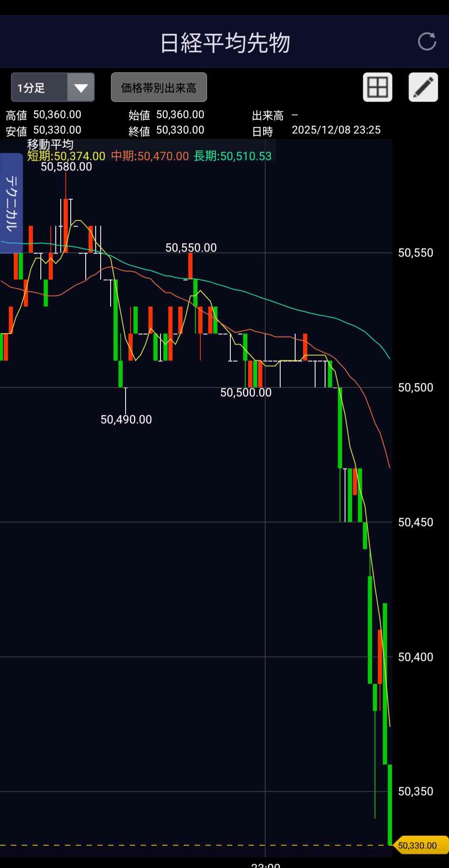This screenshot has width=449, height=868.
Task: Tap the 始値 50,360.00 open price readout
Action: (x=166, y=115)
